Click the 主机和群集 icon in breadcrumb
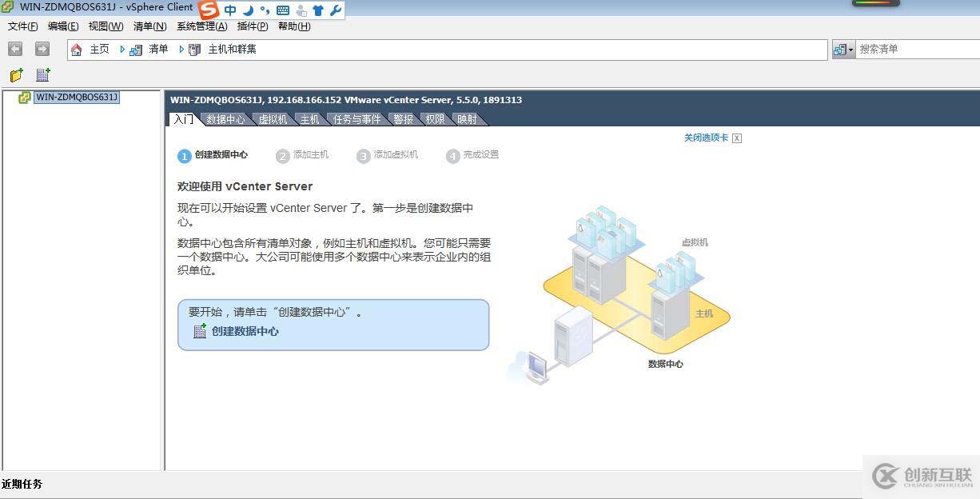 194,50
